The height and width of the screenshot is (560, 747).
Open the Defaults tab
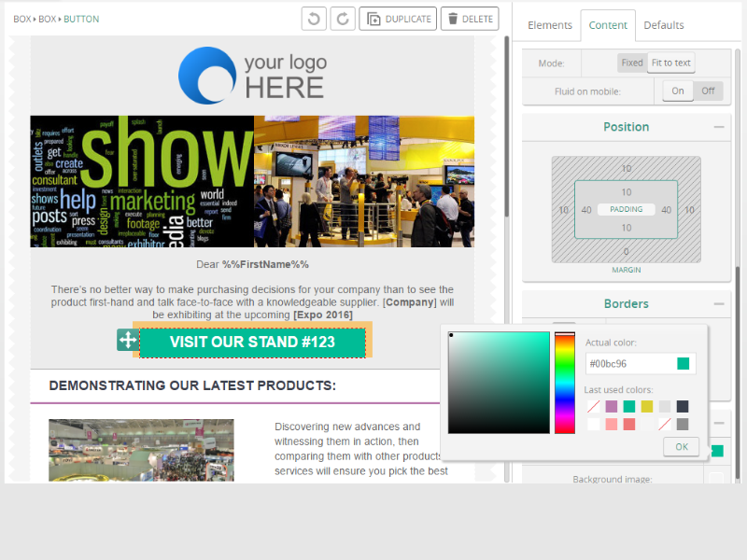point(664,25)
